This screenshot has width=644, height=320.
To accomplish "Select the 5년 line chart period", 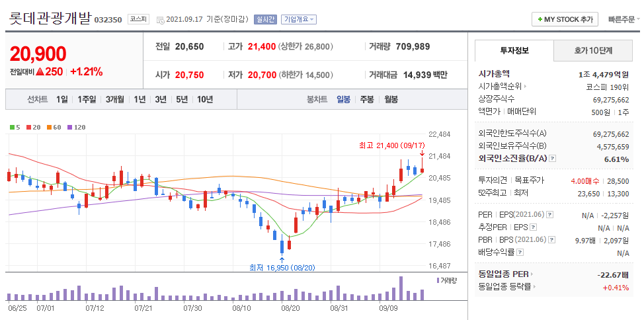I will click(182, 99).
